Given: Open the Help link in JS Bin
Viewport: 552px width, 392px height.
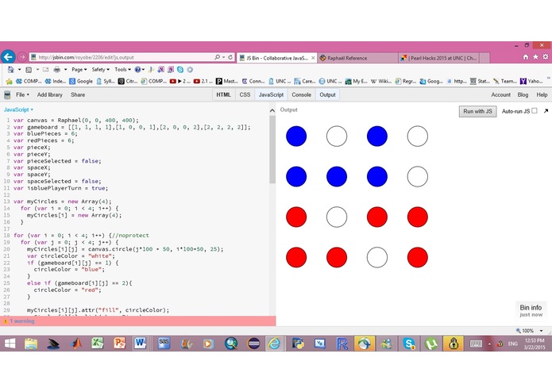Looking at the screenshot, I should 542,94.
